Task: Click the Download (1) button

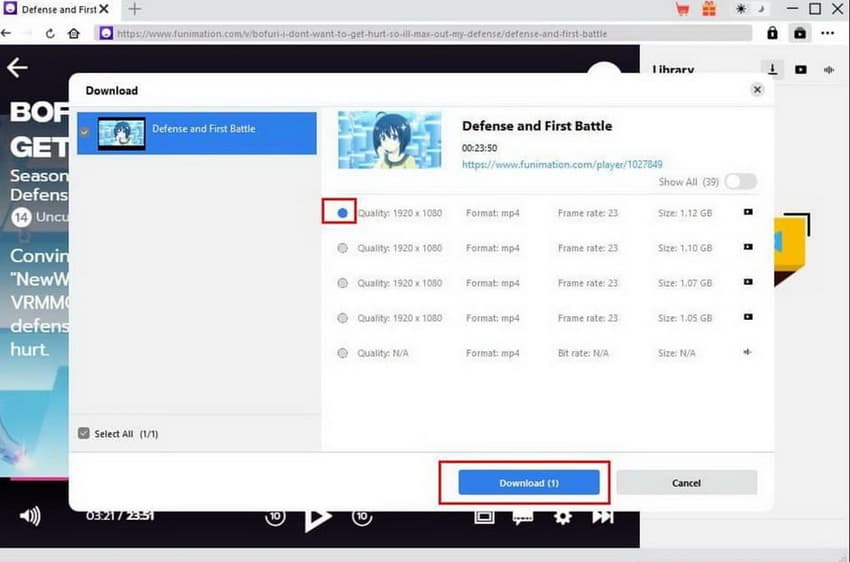Action: 528,483
